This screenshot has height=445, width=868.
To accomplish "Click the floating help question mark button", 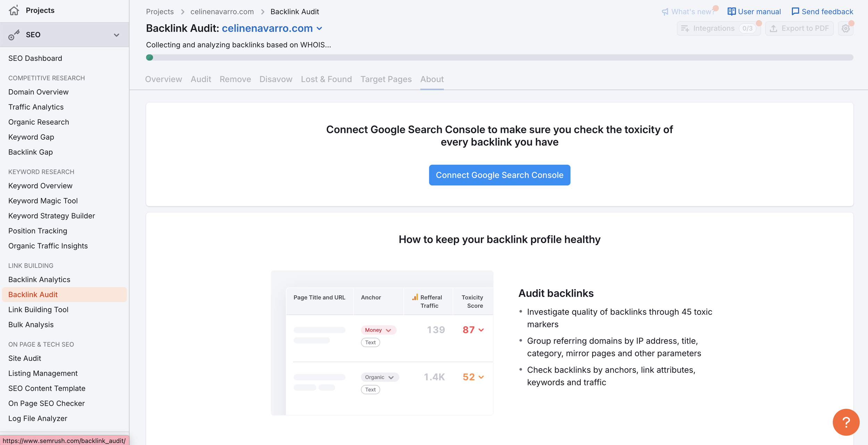I will click(846, 422).
